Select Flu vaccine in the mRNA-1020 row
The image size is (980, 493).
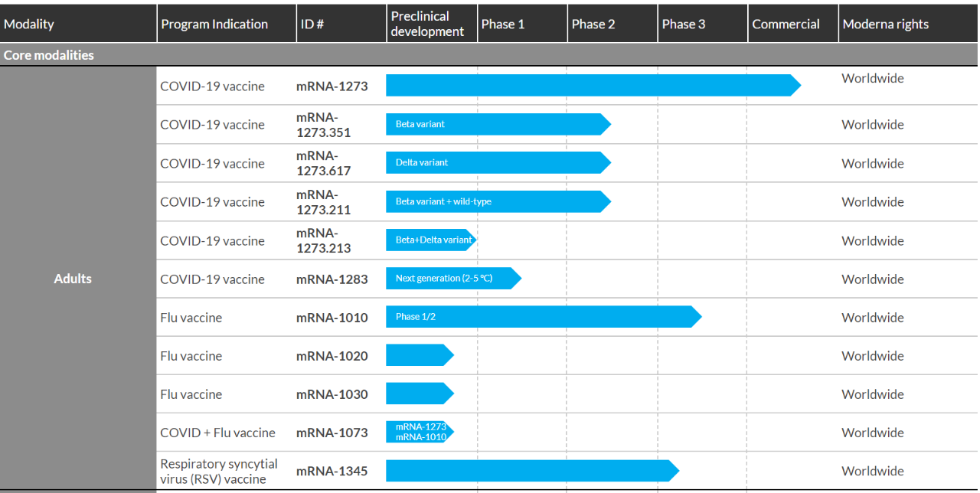[191, 356]
